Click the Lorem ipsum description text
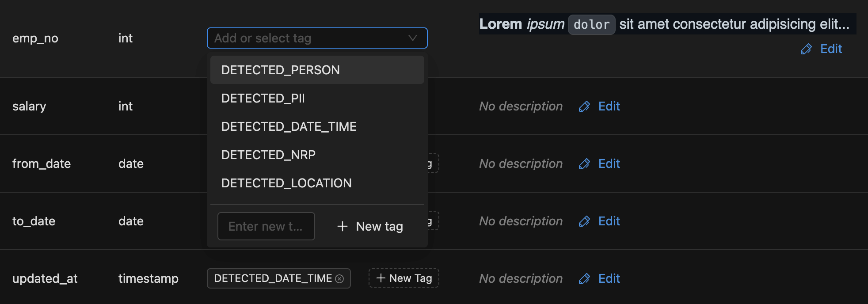Viewport: 868px width, 304px height. point(667,24)
